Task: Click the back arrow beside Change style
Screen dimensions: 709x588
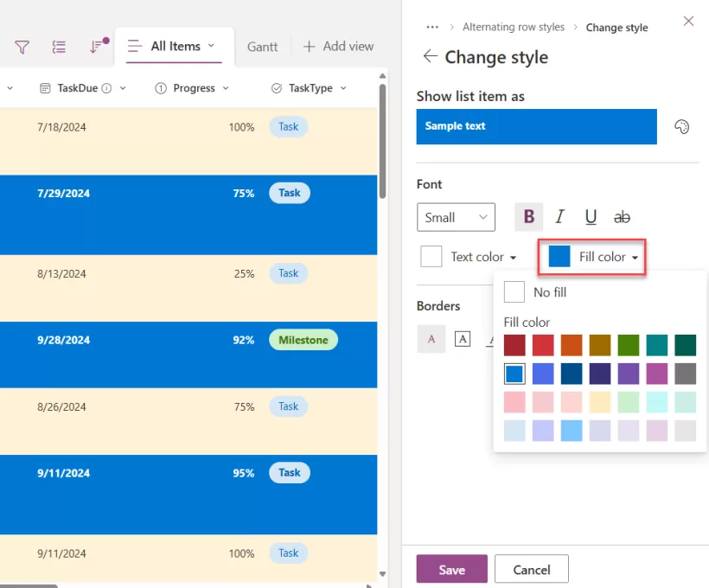Action: pos(430,57)
